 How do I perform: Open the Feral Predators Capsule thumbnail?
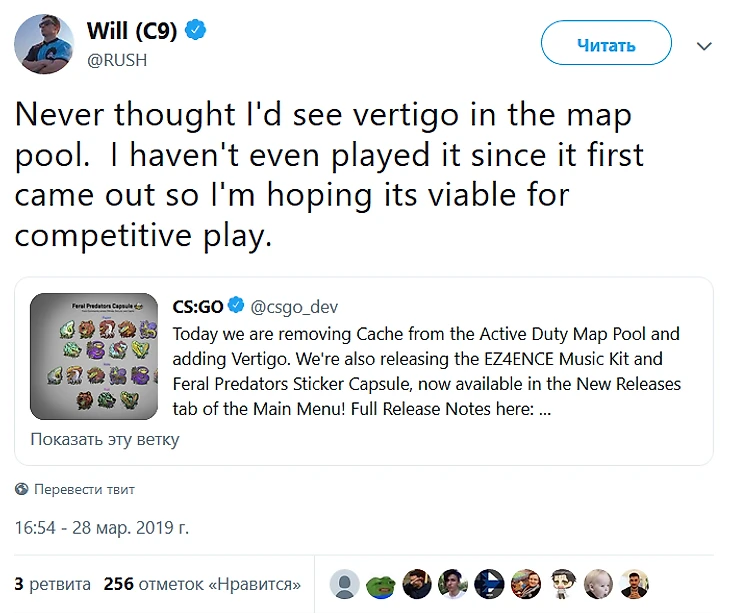[94, 356]
